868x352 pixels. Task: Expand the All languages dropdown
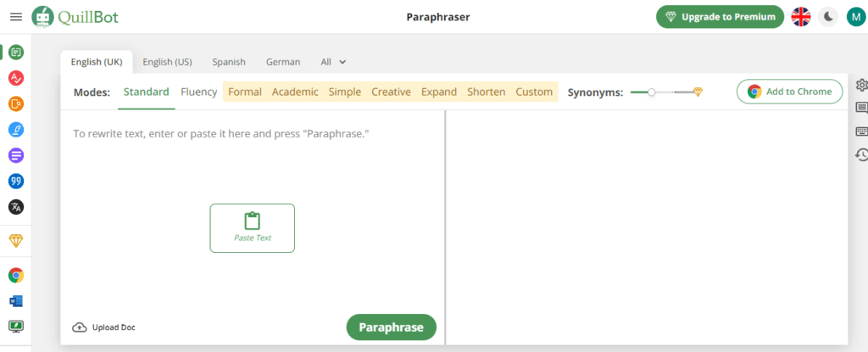point(333,62)
